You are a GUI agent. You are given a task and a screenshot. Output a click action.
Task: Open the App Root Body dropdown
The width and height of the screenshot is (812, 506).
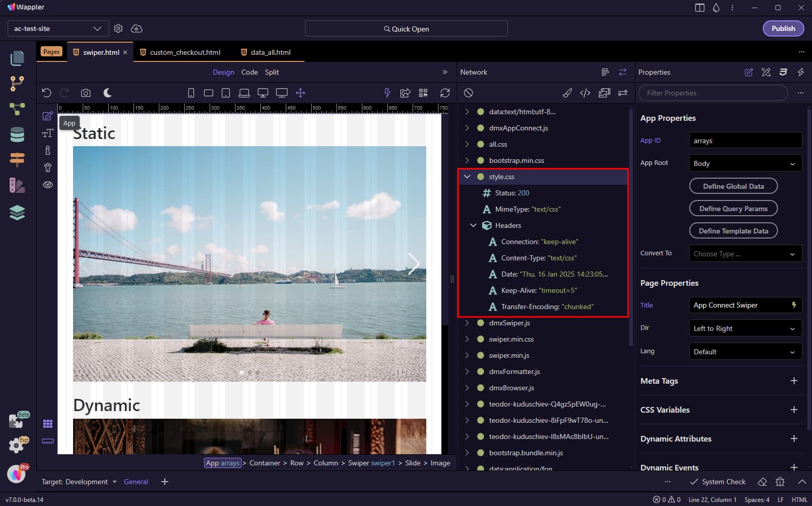coord(746,163)
